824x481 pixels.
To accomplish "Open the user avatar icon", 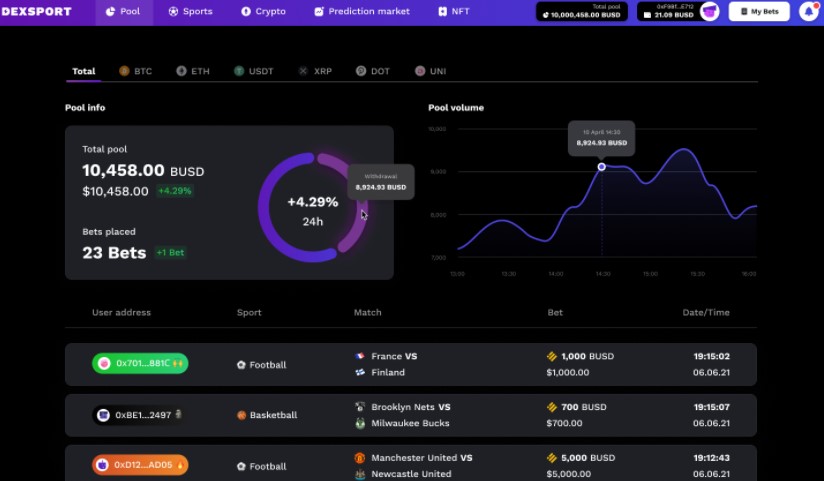I will tap(709, 12).
